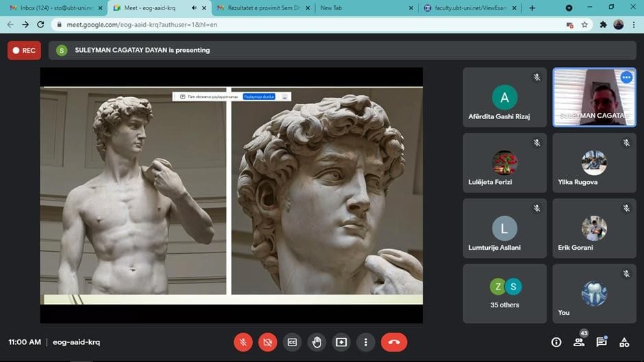Click the red leave call button
Screen dimensions: 644x362
coord(394,342)
